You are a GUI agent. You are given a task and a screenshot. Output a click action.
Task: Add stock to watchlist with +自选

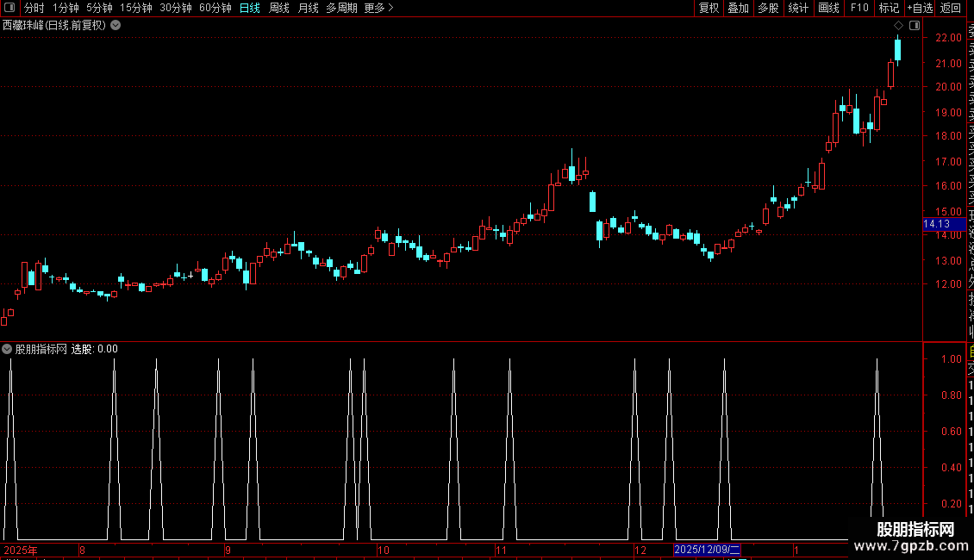click(920, 8)
